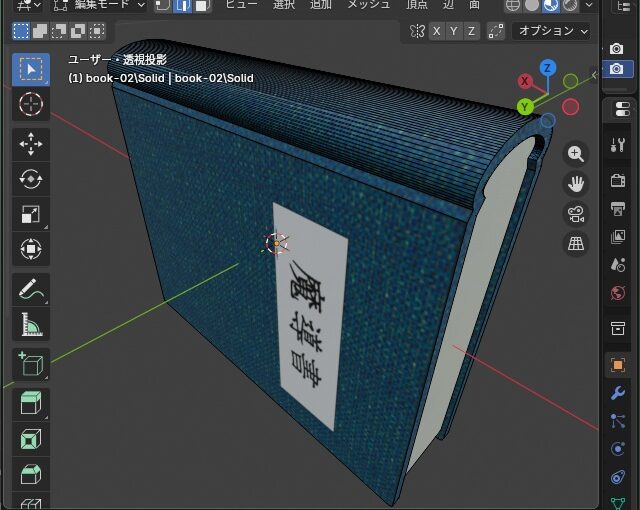Open the Particles properties tab
The height and width of the screenshot is (510, 640).
pyautogui.click(x=618, y=421)
